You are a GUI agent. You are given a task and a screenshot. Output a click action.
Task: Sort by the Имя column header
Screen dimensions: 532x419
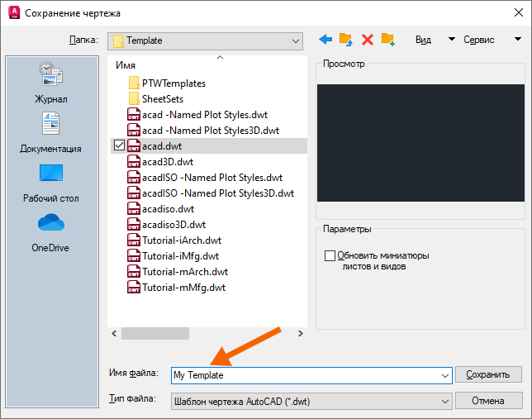(x=126, y=64)
